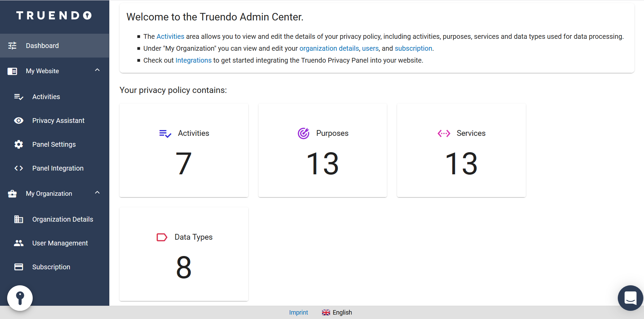Open the keyhole privacy panel button
This screenshot has height=319, width=644.
click(x=20, y=298)
